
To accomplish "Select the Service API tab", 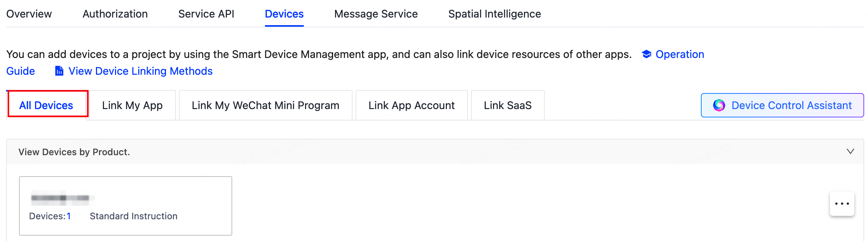I will tap(206, 14).
